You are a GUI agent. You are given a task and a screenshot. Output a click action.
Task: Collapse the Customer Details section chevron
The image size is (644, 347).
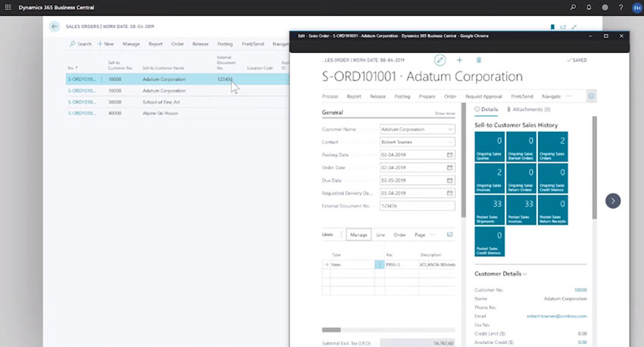(x=525, y=274)
